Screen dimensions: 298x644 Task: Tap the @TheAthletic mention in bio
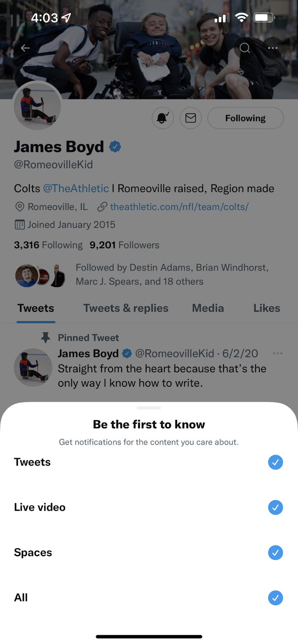pos(76,188)
